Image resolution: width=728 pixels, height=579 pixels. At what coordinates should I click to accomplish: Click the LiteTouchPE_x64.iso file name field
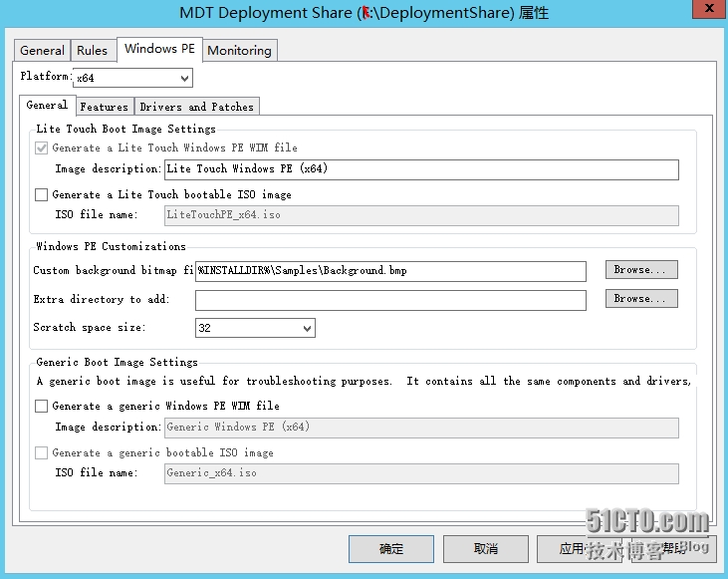tap(421, 215)
